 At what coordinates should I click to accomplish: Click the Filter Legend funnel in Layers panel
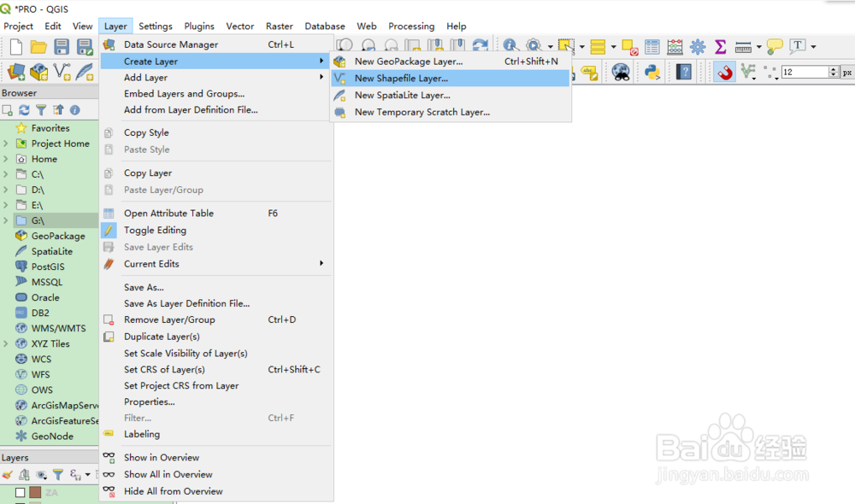[x=58, y=475]
